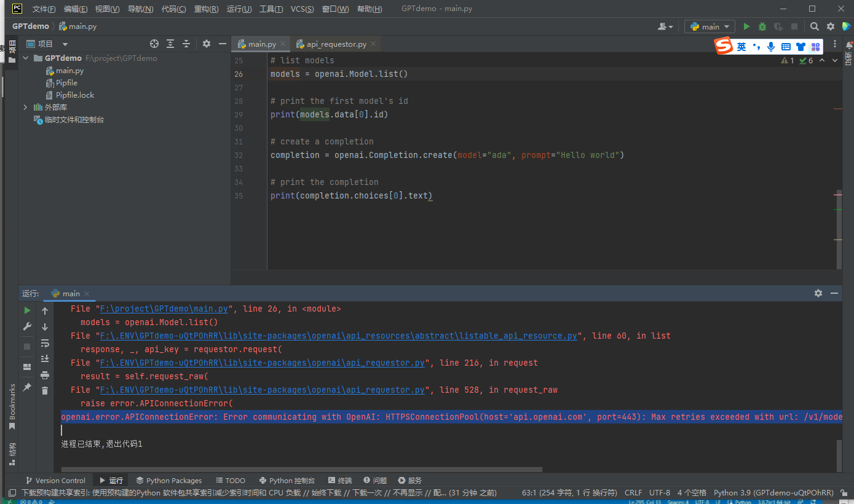This screenshot has height=504, width=854.
Task: Open Search Everywhere magnifier icon
Action: pos(814,26)
